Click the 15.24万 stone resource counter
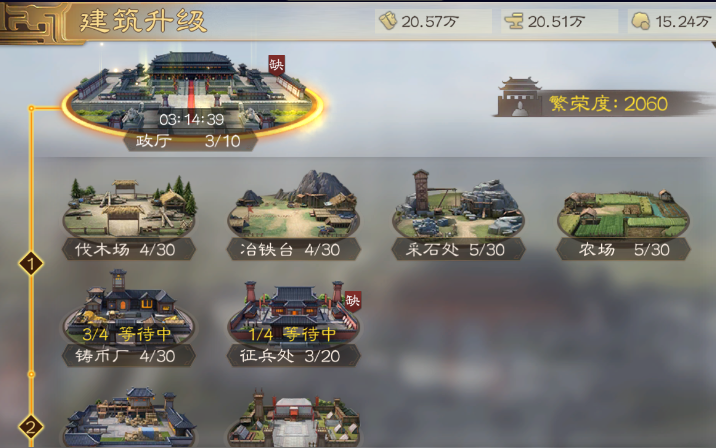Viewport: 716px width, 448px height. pyautogui.click(x=672, y=21)
